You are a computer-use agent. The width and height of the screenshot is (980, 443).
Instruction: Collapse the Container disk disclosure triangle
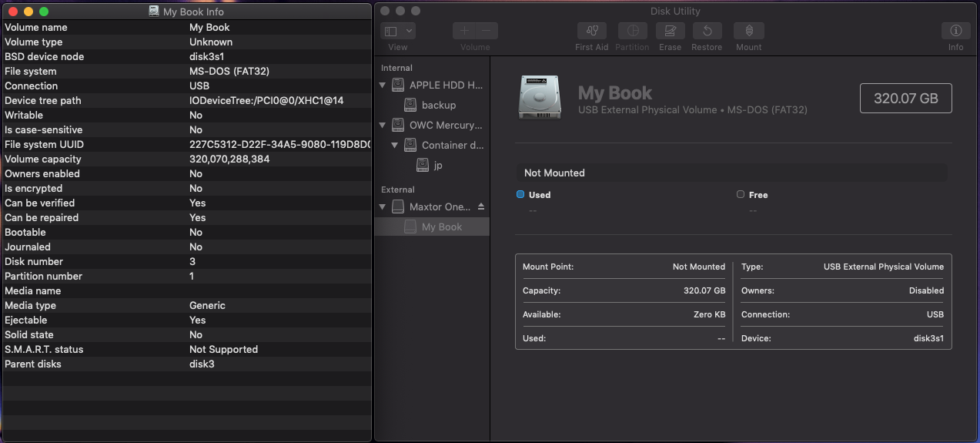pyautogui.click(x=395, y=145)
